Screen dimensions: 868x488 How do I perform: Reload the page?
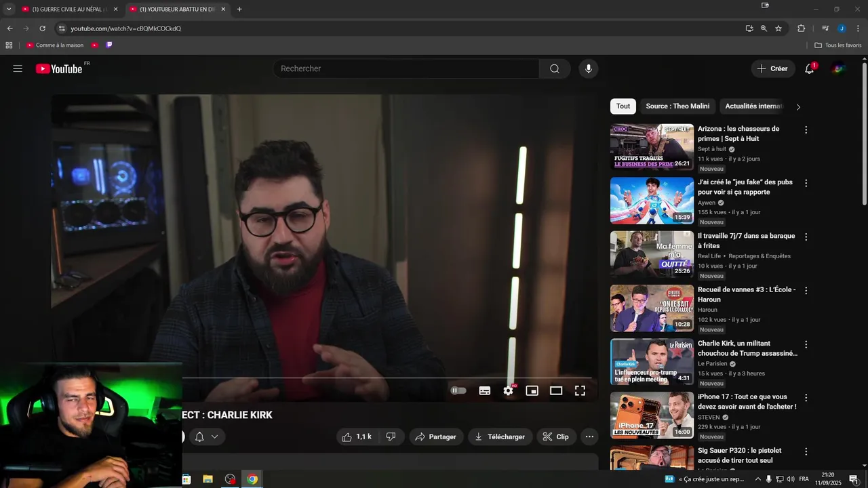pyautogui.click(x=42, y=28)
